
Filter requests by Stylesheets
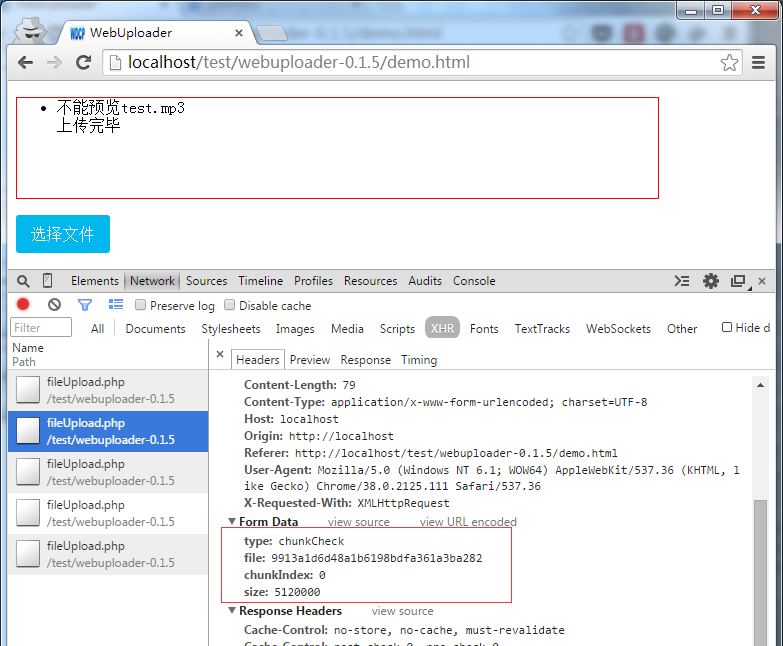(x=231, y=328)
